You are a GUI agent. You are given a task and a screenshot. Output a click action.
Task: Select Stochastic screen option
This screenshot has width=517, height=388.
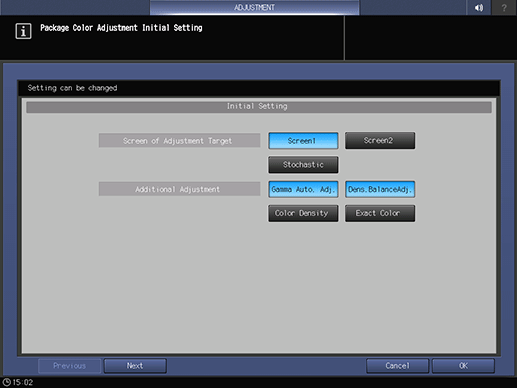point(303,165)
